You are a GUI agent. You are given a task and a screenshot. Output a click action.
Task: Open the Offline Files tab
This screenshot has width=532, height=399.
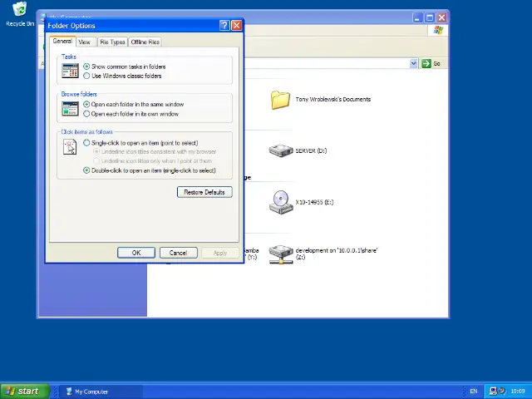coord(145,42)
